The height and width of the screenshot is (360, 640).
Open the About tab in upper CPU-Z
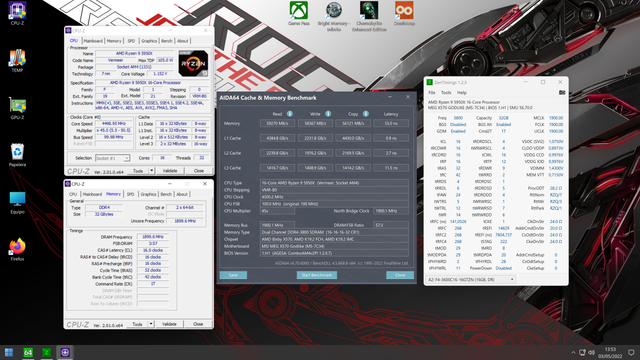[x=182, y=41]
